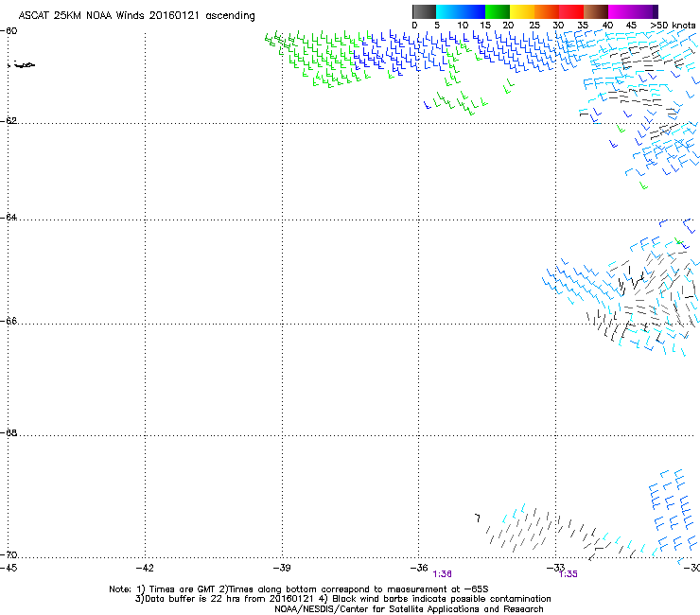Click the magenta 40-45 knots legend segment
Image resolution: width=700 pixels, height=615 pixels.
[621, 11]
